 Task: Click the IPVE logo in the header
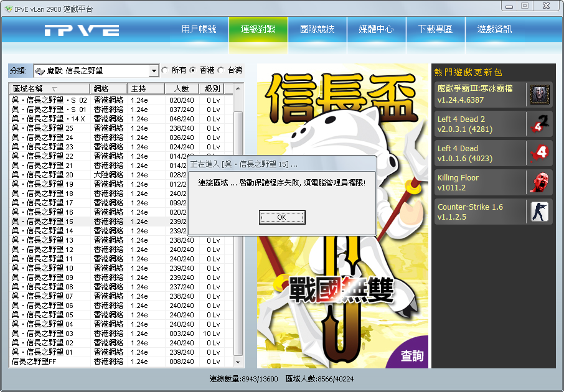pos(82,30)
